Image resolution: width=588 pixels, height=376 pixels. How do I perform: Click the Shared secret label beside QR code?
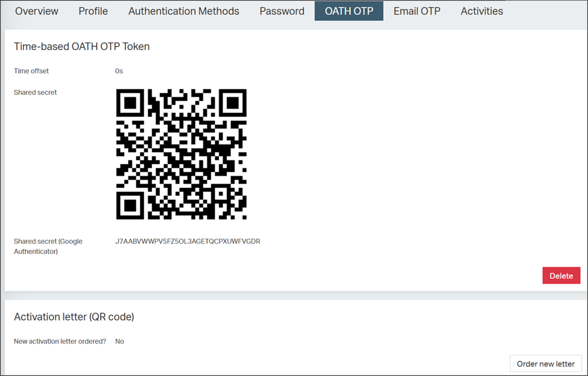[x=35, y=92]
